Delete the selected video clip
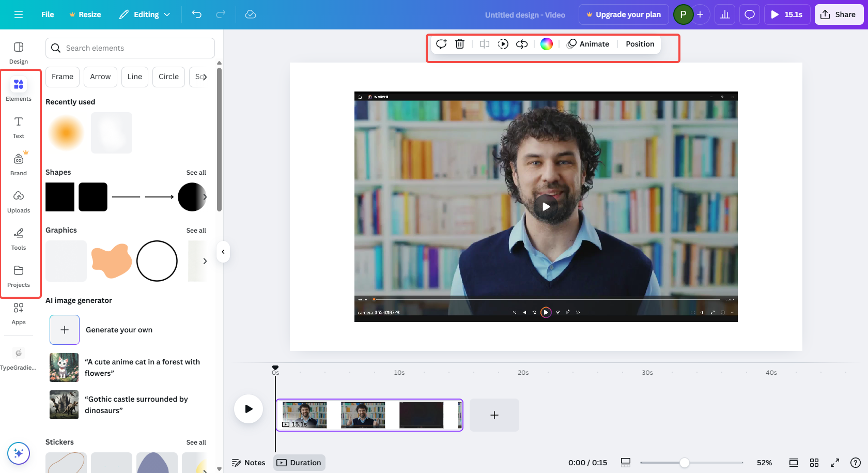The width and height of the screenshot is (868, 473). click(x=460, y=44)
